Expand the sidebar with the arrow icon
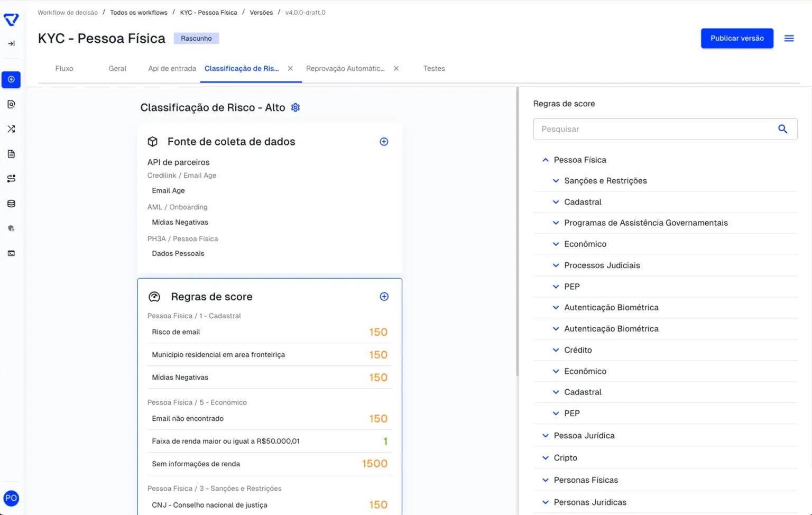 click(11, 43)
